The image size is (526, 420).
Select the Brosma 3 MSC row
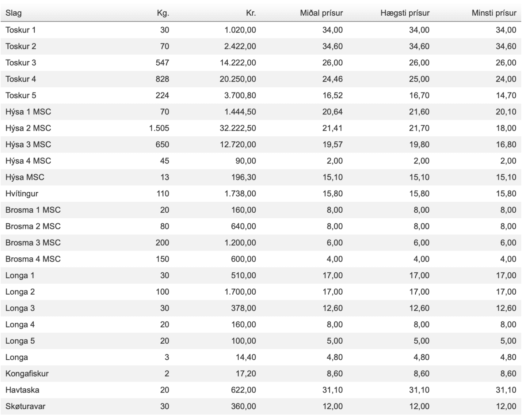(261, 243)
